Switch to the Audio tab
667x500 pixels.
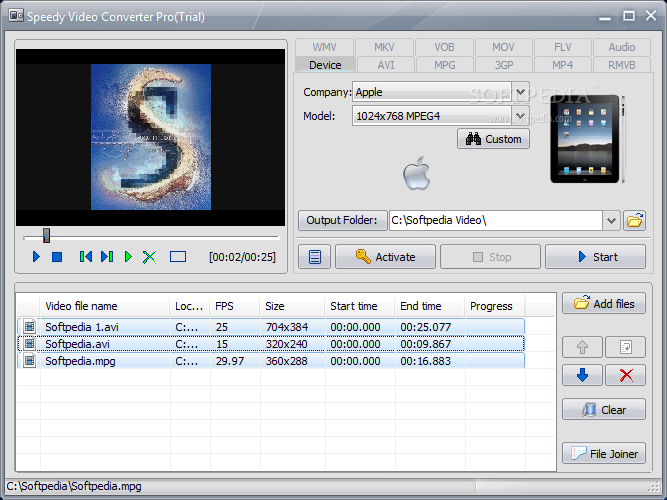coord(622,47)
